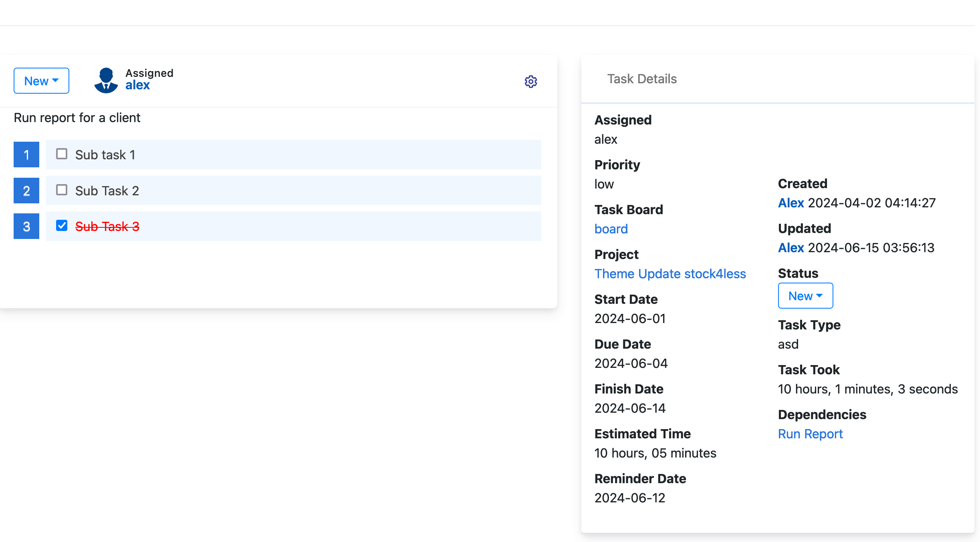Select the Sub Task 2 label
The width and height of the screenshot is (980, 542).
pos(107,190)
